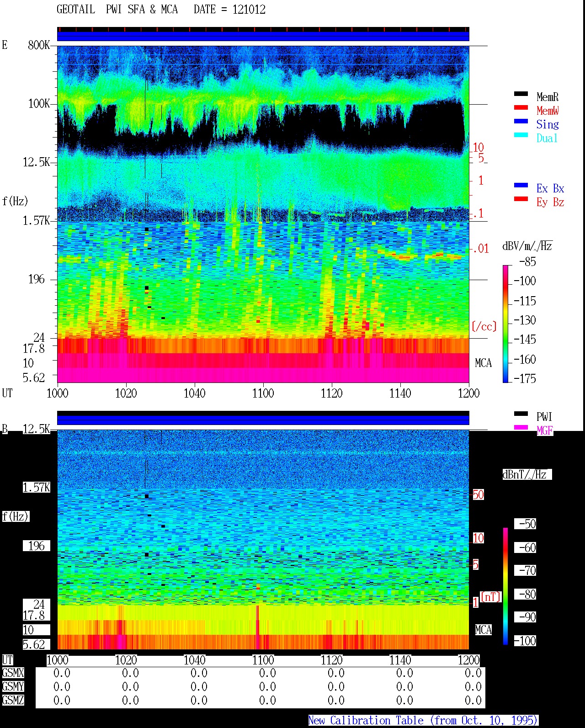Click the 1040 tick under the B panel

point(194,660)
